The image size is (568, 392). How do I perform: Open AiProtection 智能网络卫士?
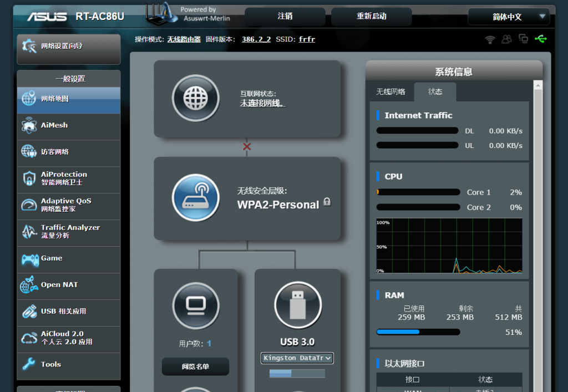(68, 179)
